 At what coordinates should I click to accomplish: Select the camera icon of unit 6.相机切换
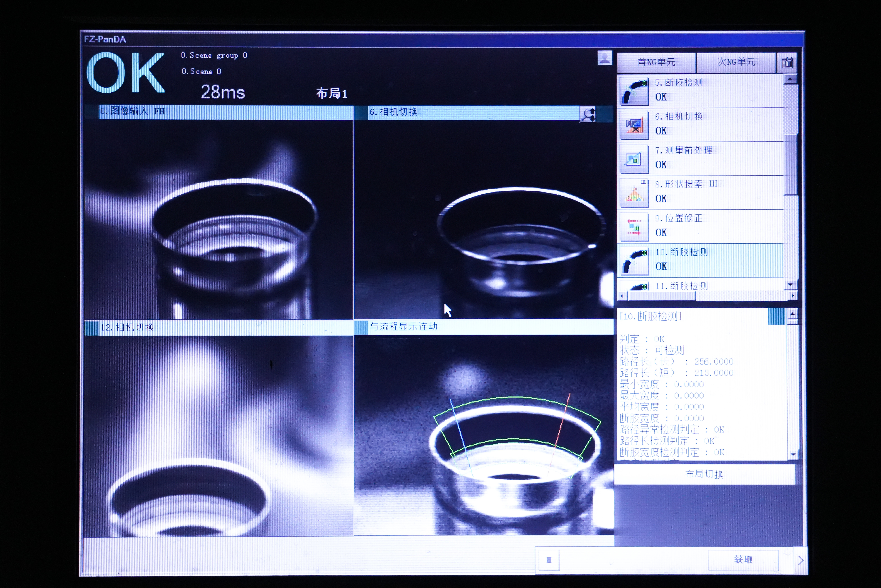(x=634, y=125)
